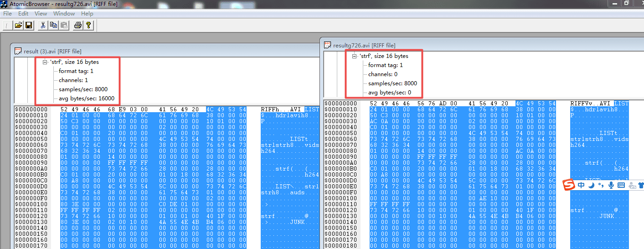Click the microphone voice input icon
644x249 pixels.
click(x=611, y=185)
